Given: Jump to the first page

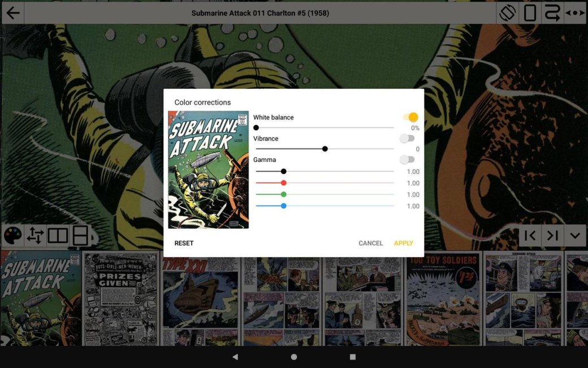Looking at the screenshot, I should pyautogui.click(x=530, y=236).
